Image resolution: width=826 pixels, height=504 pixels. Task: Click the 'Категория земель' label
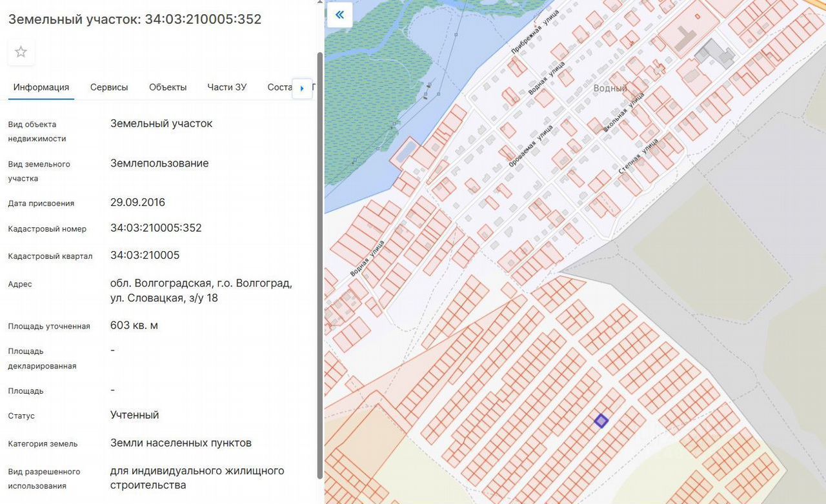43,444
